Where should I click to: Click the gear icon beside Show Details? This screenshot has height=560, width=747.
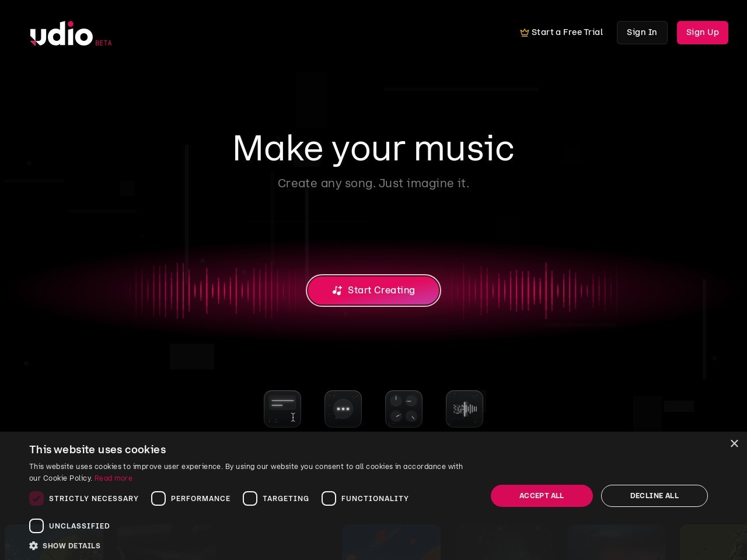point(33,545)
